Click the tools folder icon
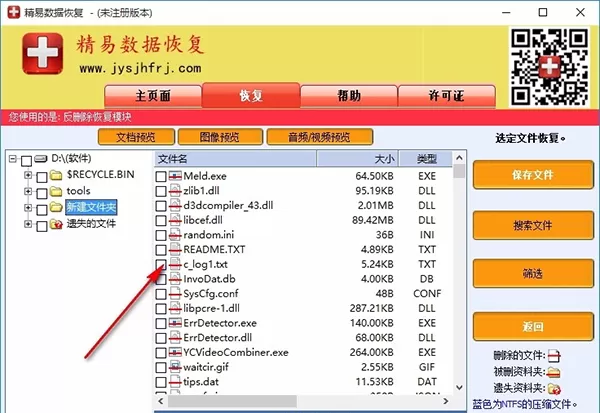The width and height of the screenshot is (600, 413). tap(56, 191)
